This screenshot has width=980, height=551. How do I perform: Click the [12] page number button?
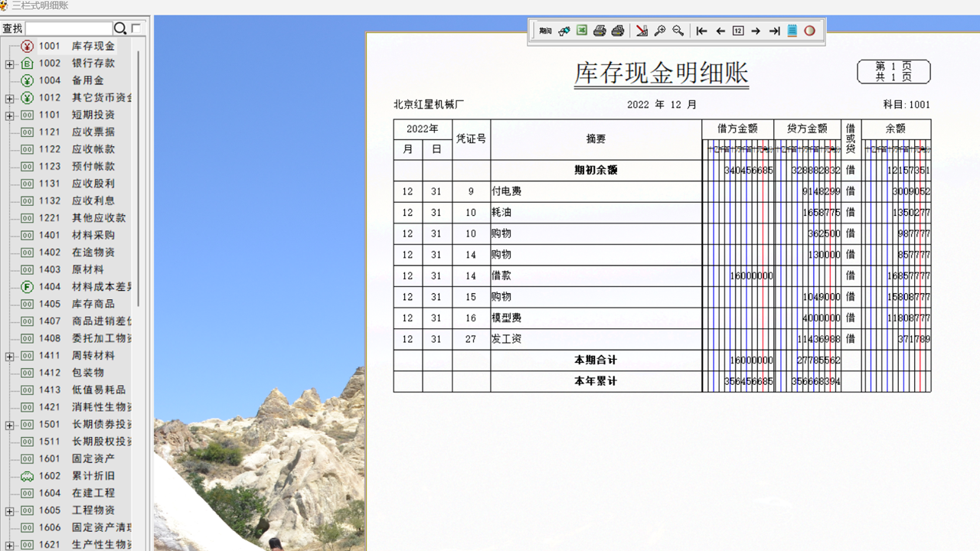pyautogui.click(x=737, y=31)
